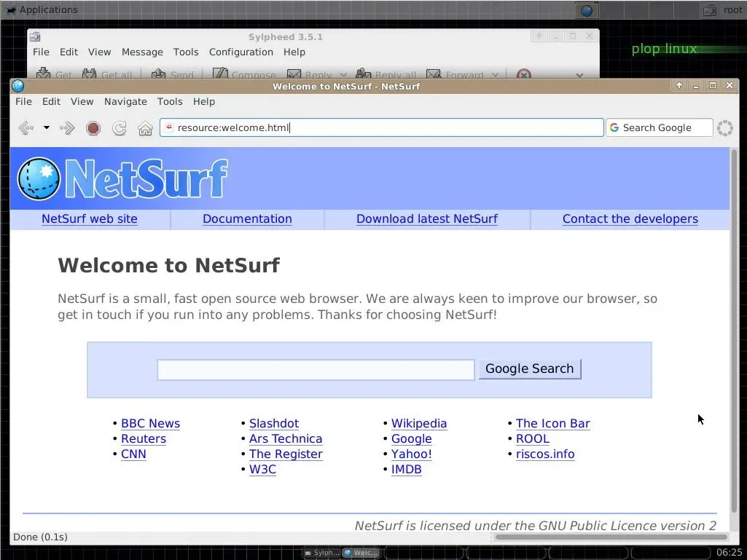Click the throbber activity icon
Viewport: 747px width, 560px height.
[725, 127]
